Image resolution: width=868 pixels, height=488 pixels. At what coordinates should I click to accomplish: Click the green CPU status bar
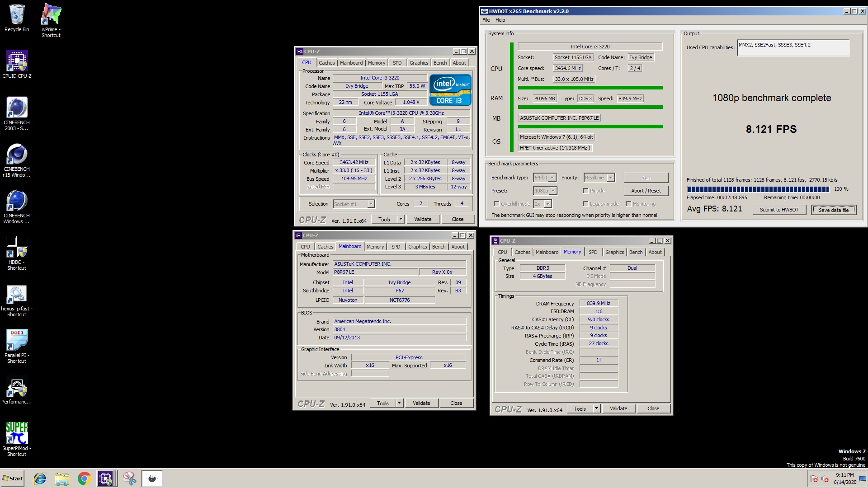590,88
